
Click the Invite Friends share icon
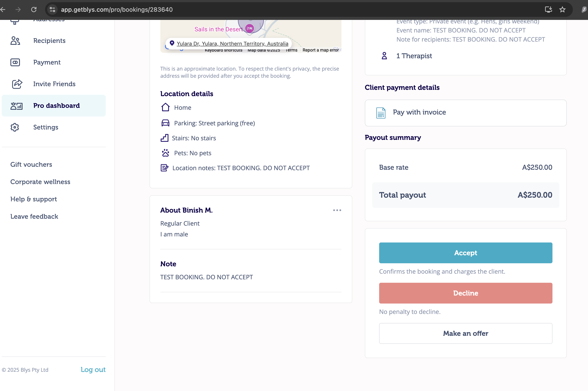coord(17,84)
